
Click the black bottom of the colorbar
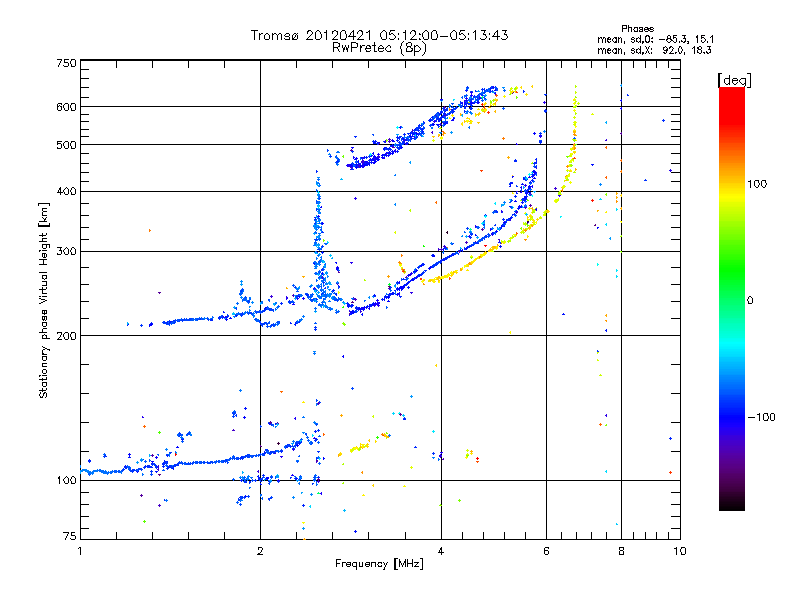point(732,503)
